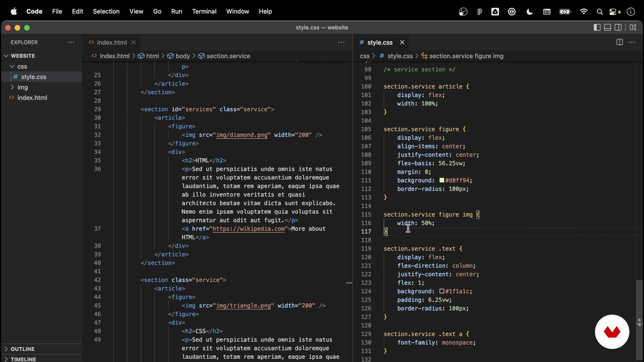
Task: Split the style.css editor right
Action: tap(620, 42)
